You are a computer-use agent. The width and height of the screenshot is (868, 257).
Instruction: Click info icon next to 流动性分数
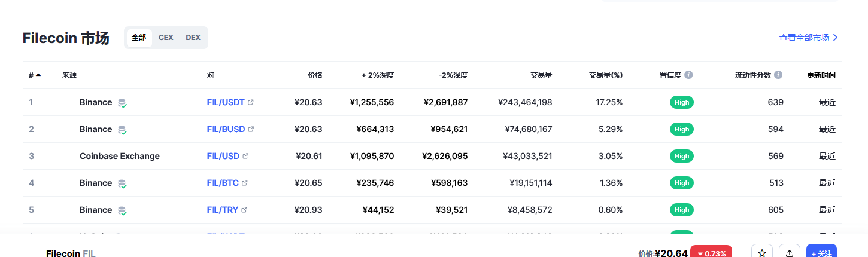click(x=778, y=75)
